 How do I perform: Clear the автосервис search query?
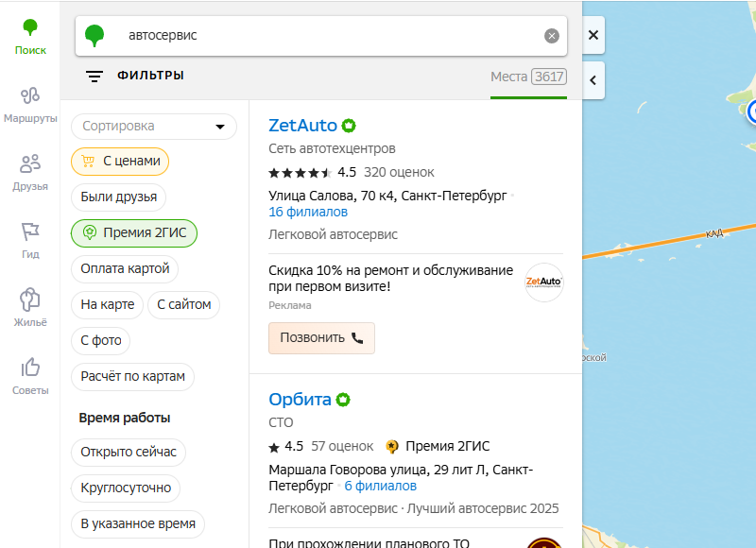(552, 35)
